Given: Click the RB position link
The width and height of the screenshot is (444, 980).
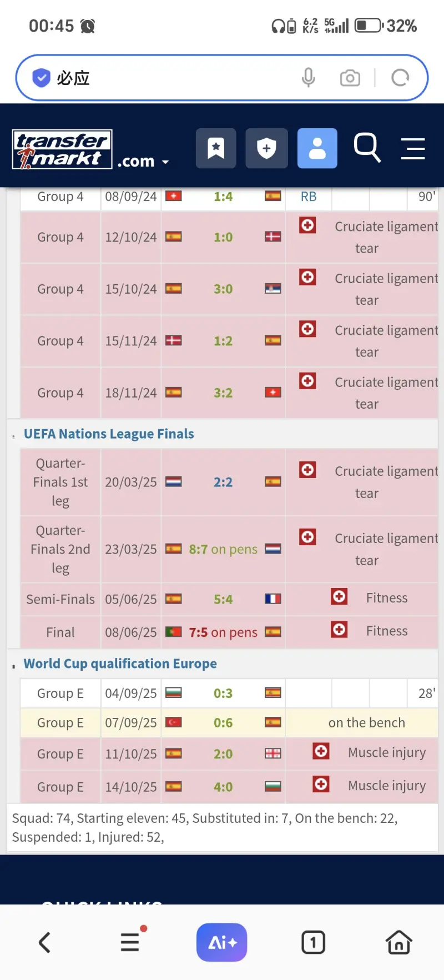Looking at the screenshot, I should pos(309,197).
